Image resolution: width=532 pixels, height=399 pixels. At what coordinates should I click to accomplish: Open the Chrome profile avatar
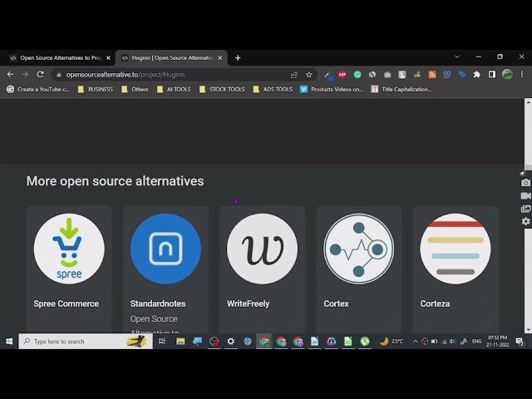tap(507, 74)
